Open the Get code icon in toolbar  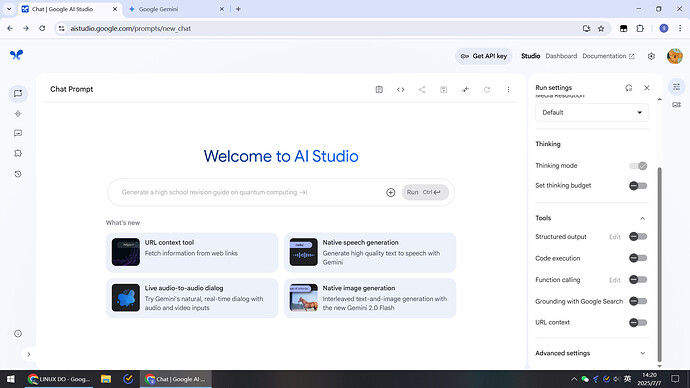pos(400,89)
